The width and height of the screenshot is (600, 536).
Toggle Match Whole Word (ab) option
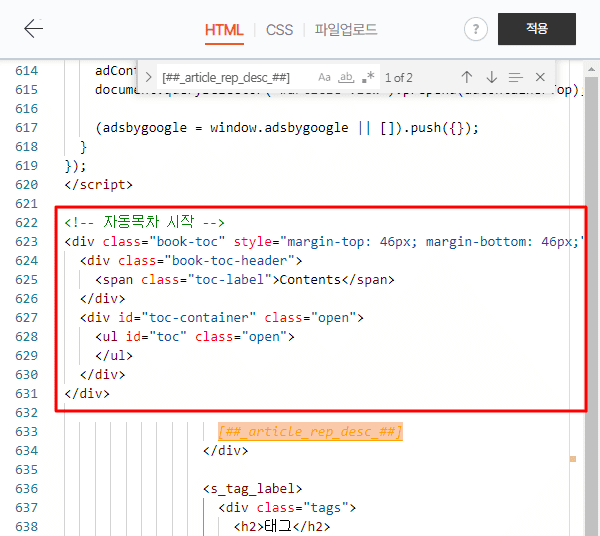pos(346,78)
